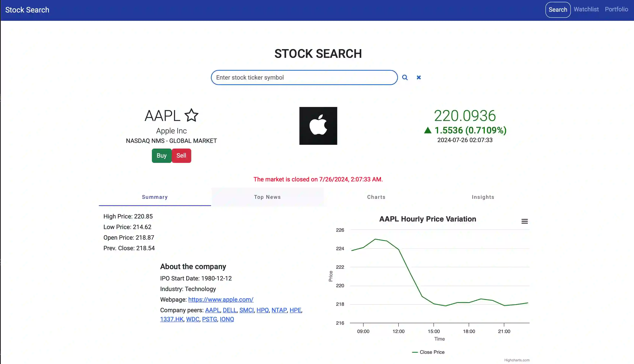This screenshot has width=634, height=364.
Task: Click the Apple logo image
Action: click(318, 126)
